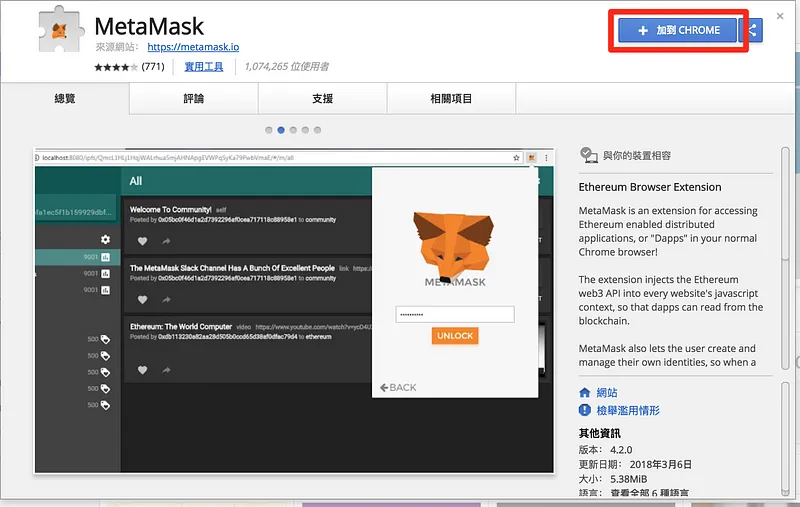Click the first 500 tag icon
Viewport: 800px width, 507px height.
[x=105, y=339]
